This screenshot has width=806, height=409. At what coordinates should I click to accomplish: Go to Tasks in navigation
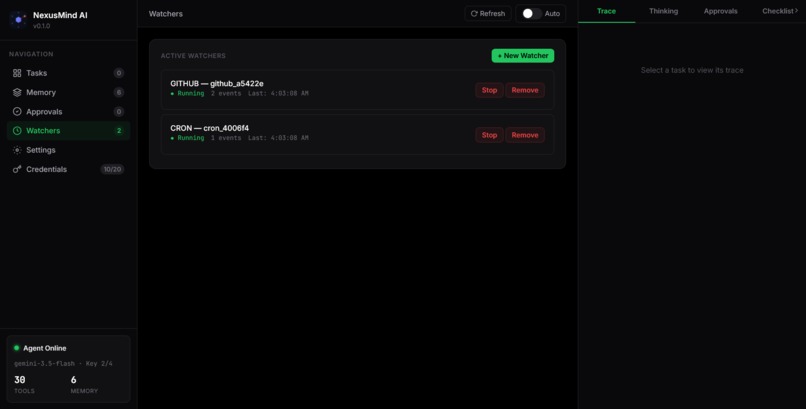(x=68, y=73)
